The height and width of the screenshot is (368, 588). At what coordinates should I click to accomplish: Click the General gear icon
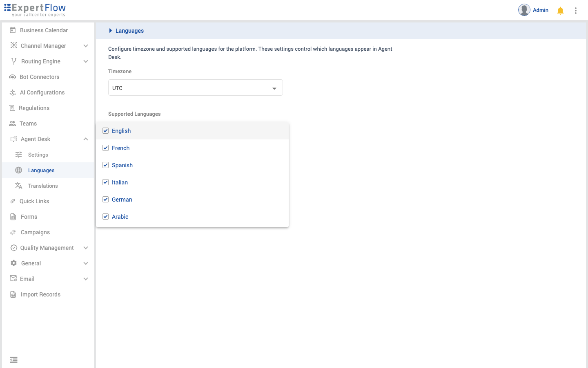pos(13,263)
